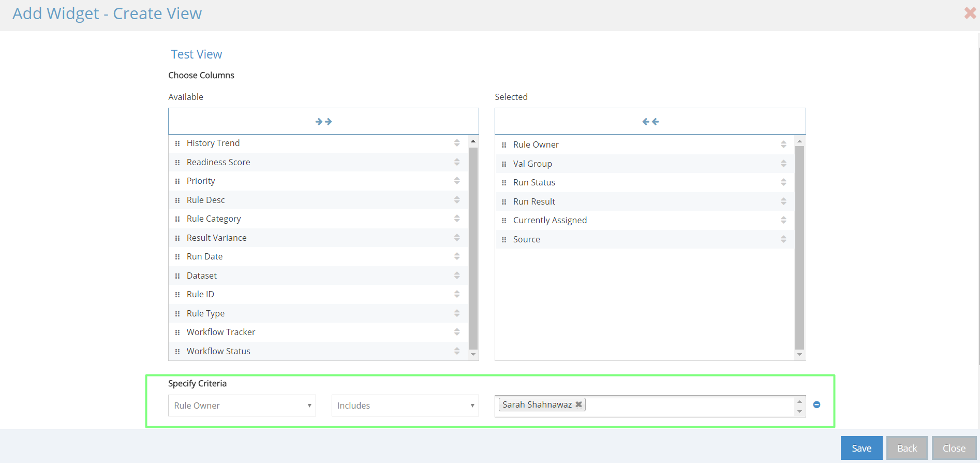The height and width of the screenshot is (463, 980).
Task: Click reorder arrows on Rule ID row
Action: click(x=457, y=294)
